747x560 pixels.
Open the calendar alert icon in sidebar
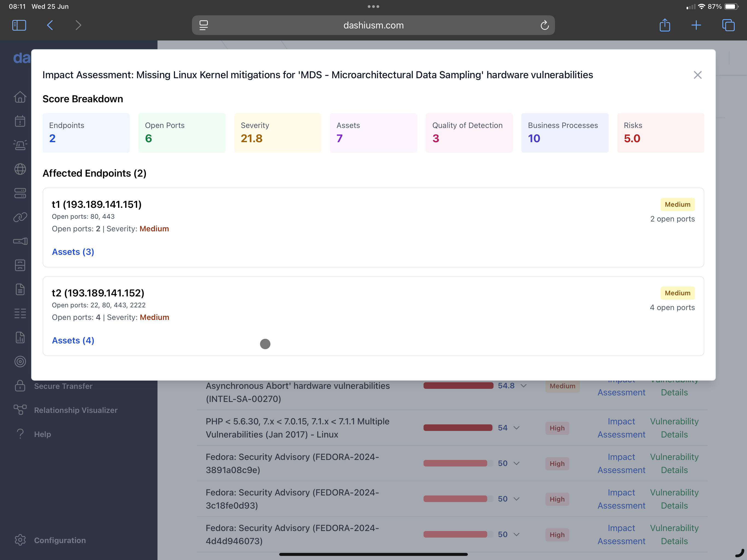(x=20, y=121)
